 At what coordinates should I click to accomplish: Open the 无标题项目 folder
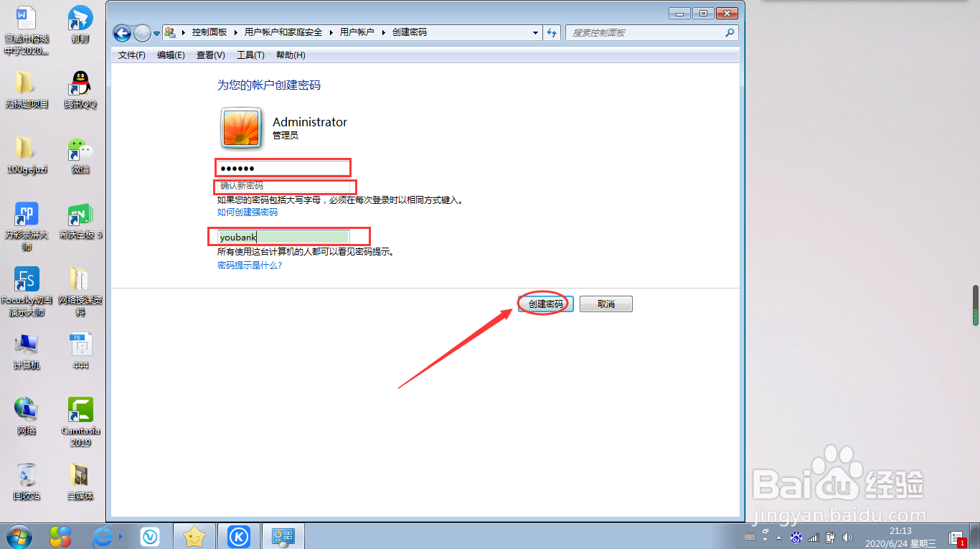pyautogui.click(x=27, y=90)
